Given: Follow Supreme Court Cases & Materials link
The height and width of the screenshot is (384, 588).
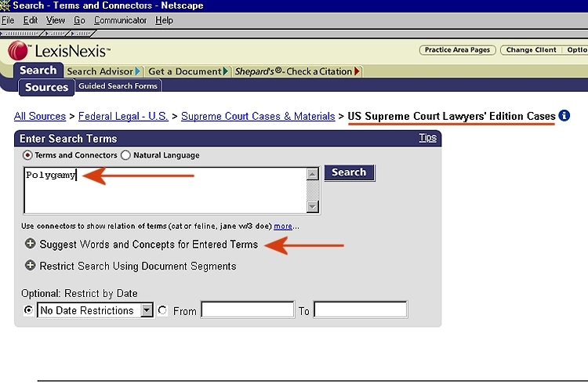Looking at the screenshot, I should pos(258,116).
